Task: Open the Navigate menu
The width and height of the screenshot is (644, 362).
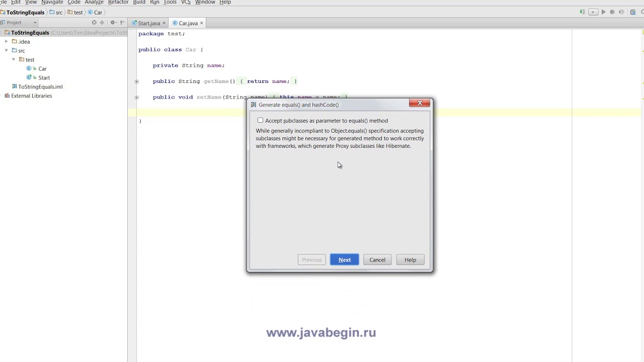Action: (52, 2)
